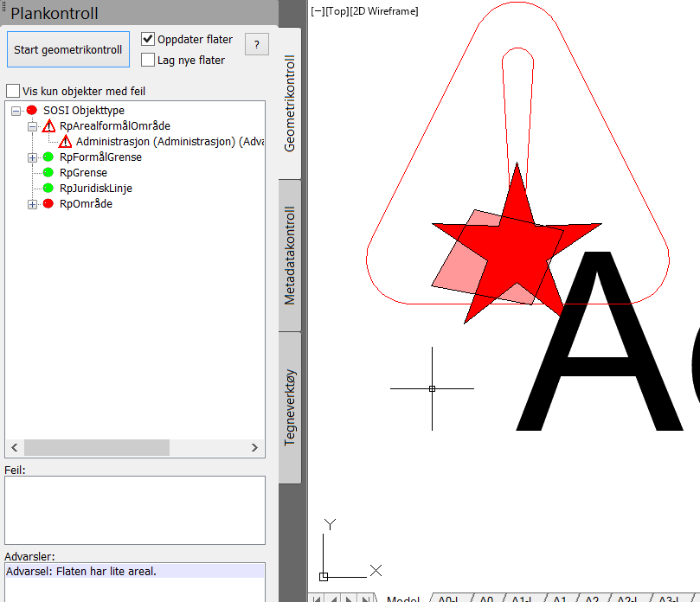Select RpFormålGrense in the tree
The height and width of the screenshot is (602, 700).
coord(100,157)
